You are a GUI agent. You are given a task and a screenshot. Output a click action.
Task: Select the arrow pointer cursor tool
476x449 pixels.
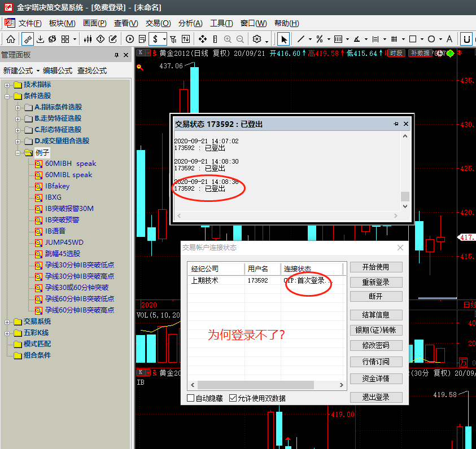tap(283, 39)
